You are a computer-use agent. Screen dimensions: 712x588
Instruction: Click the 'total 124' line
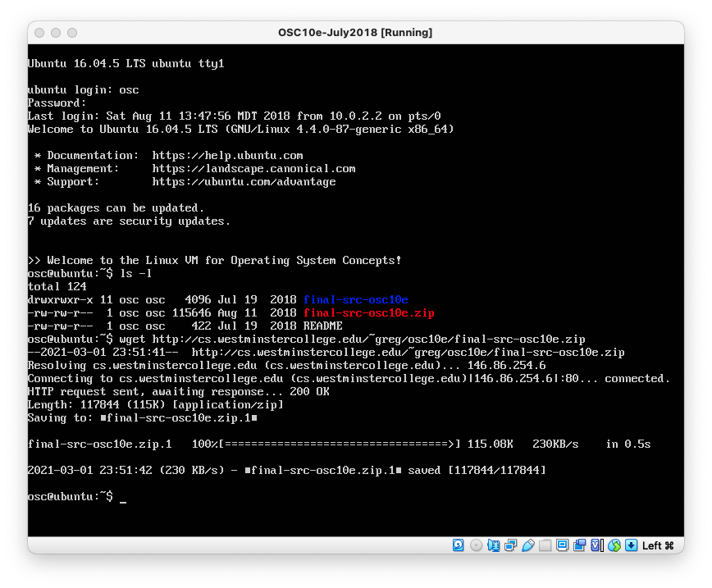[x=57, y=286]
